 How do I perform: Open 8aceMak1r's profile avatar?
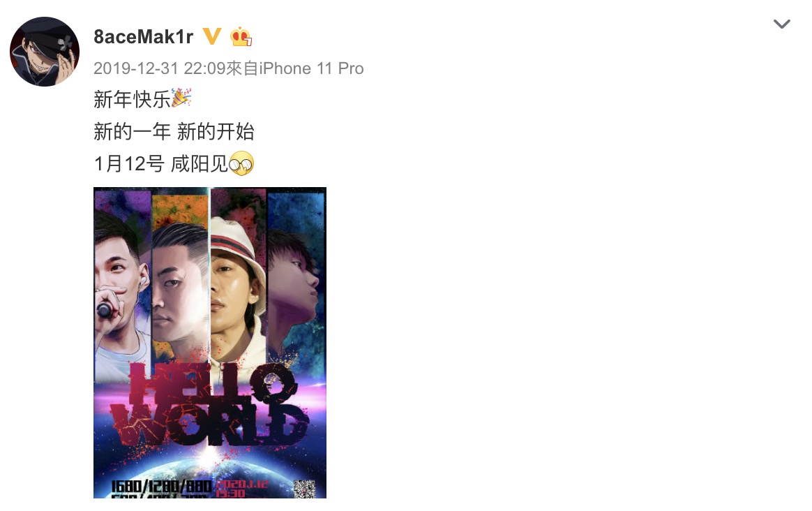pyautogui.click(x=45, y=51)
